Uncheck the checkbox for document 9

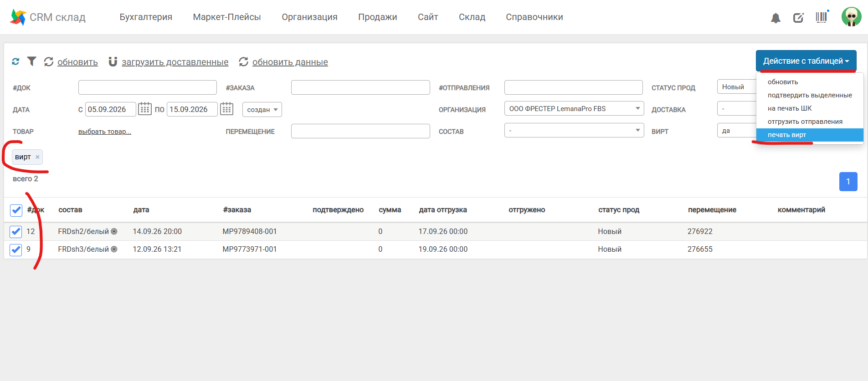click(16, 249)
